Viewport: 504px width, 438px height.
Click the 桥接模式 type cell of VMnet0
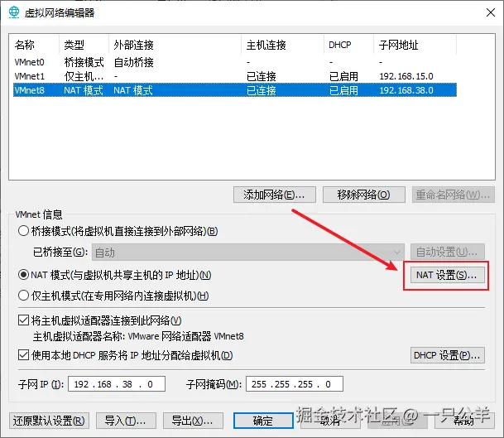tap(84, 62)
